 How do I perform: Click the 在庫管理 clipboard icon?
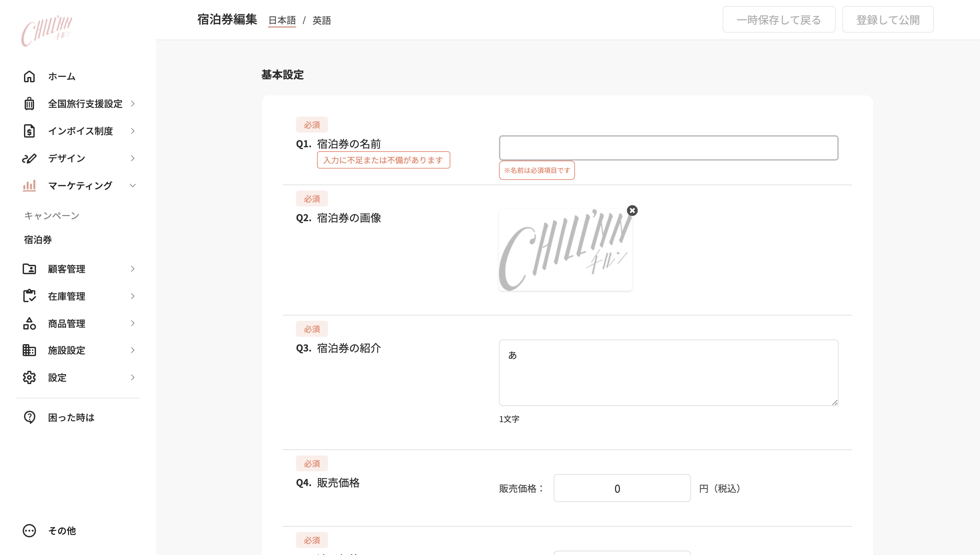point(29,296)
